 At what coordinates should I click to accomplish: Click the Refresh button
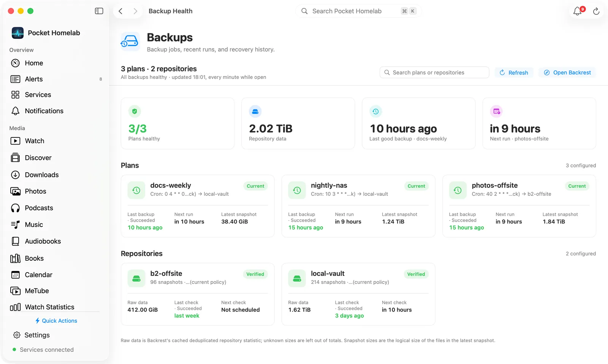[514, 72]
